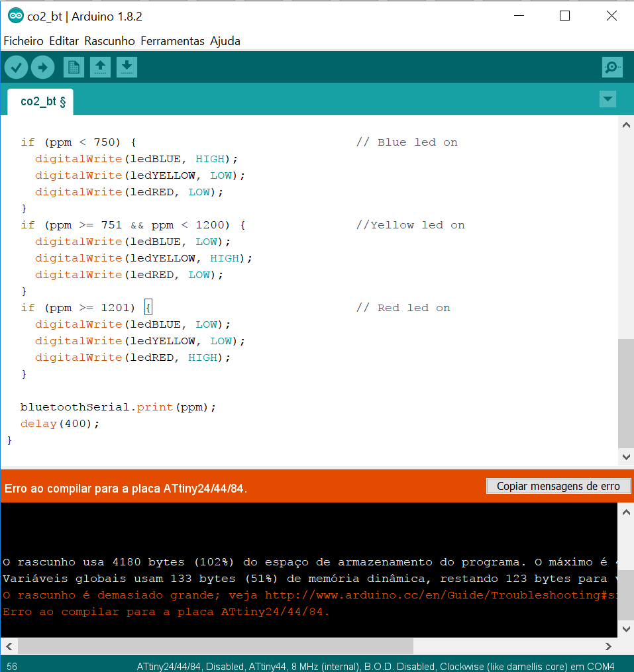This screenshot has width=634, height=672.
Task: Click Copiar mensagens de erro button
Action: [558, 486]
